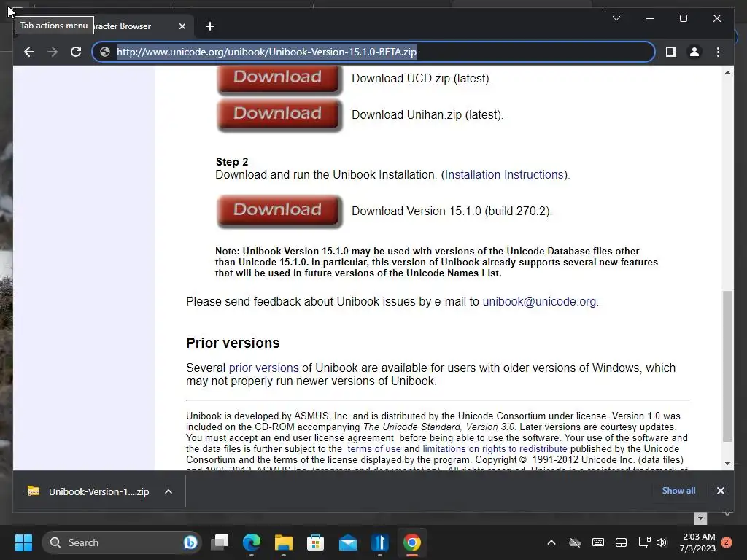
Task: Select the Character Browser tab
Action: pos(122,26)
